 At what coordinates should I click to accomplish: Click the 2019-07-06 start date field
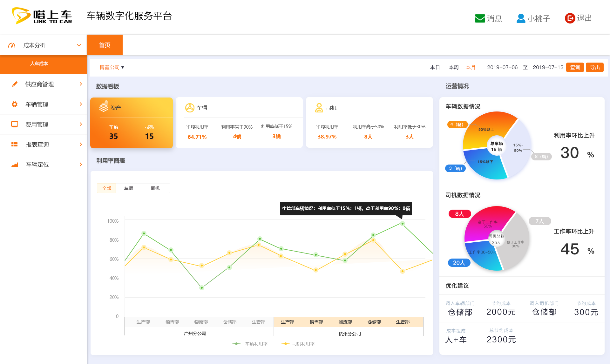coord(502,67)
